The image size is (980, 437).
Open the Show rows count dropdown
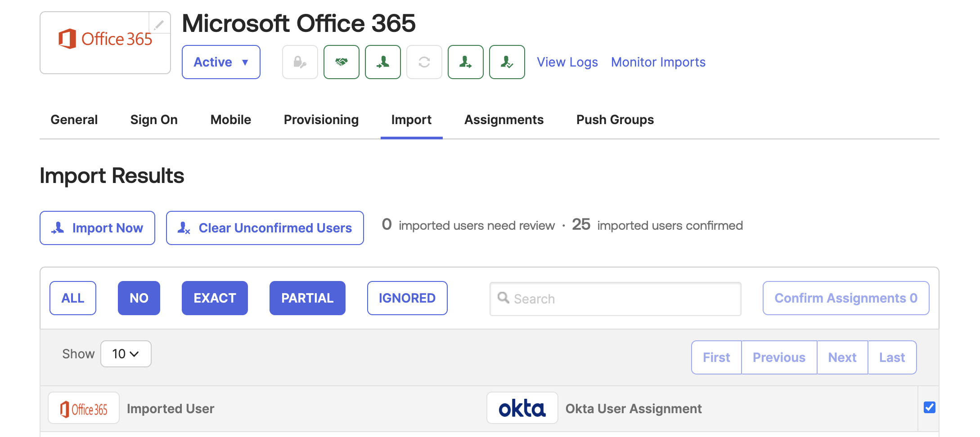[x=126, y=354]
